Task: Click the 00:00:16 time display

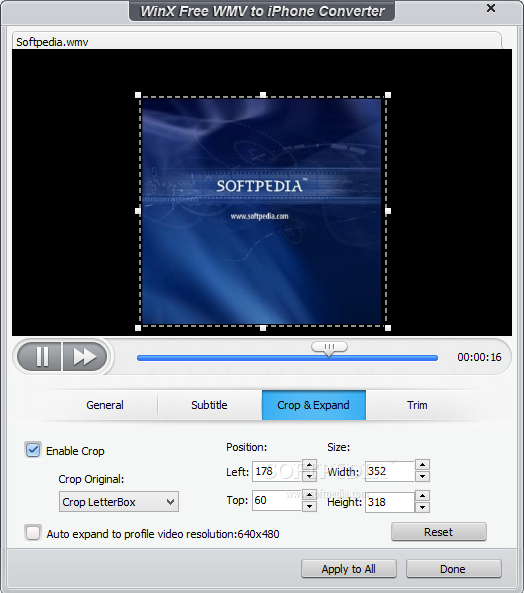Action: [479, 357]
